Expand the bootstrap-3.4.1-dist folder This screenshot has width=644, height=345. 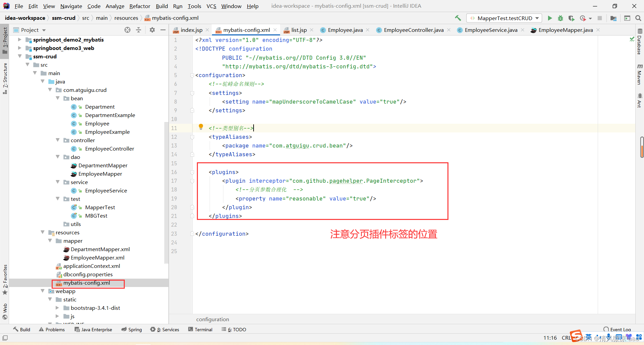(57, 308)
